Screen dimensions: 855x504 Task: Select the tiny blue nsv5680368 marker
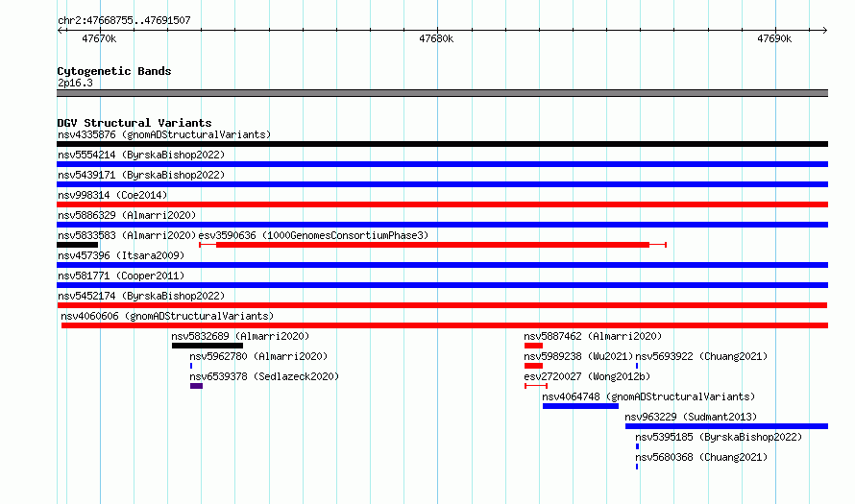coord(637,467)
